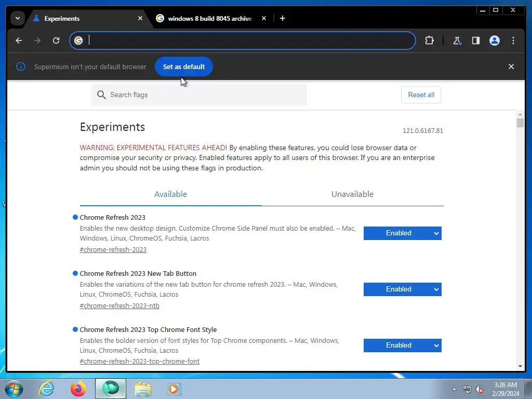Click the magnifier icon in search flags
The height and width of the screenshot is (399, 532).
click(101, 95)
